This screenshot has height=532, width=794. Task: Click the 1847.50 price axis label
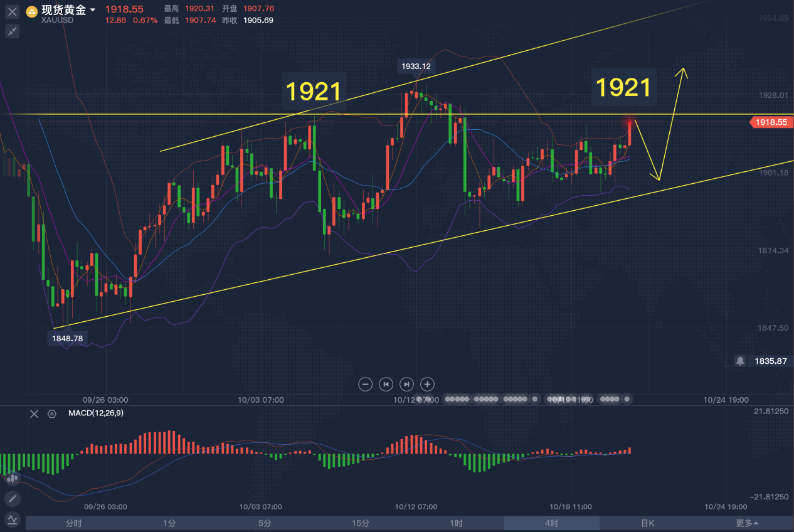tap(772, 328)
